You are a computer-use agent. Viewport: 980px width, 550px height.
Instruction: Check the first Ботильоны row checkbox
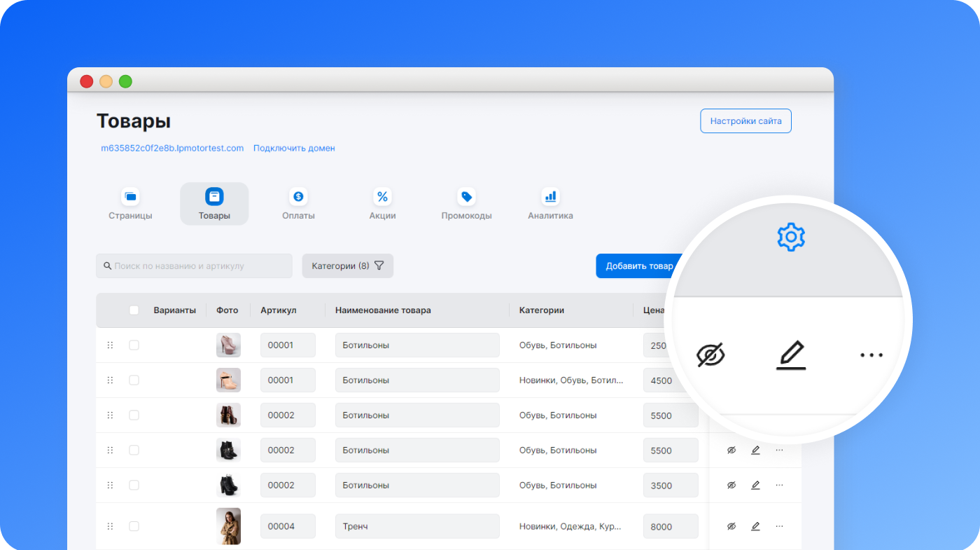point(134,345)
